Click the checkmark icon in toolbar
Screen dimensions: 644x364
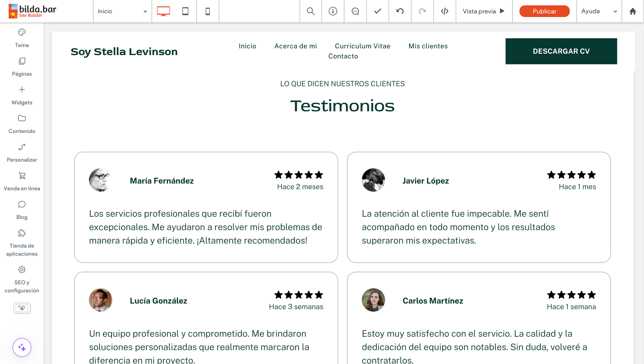378,11
